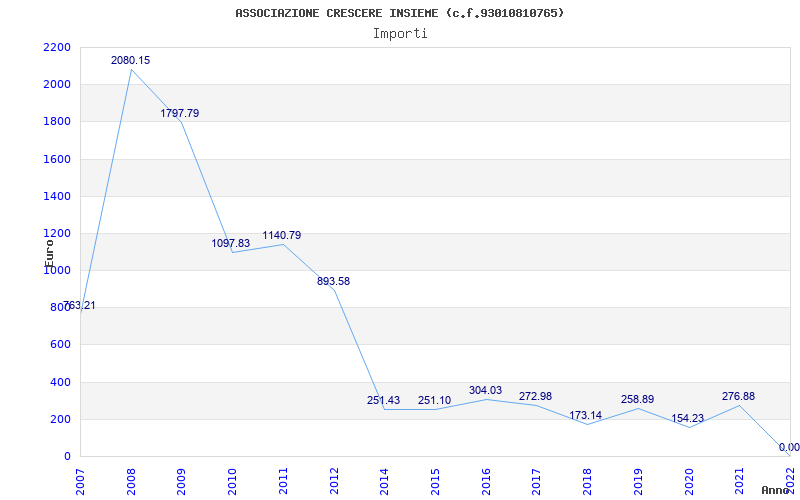Click y-axis tick 2000
The height and width of the screenshot is (500, 800).
(58, 85)
